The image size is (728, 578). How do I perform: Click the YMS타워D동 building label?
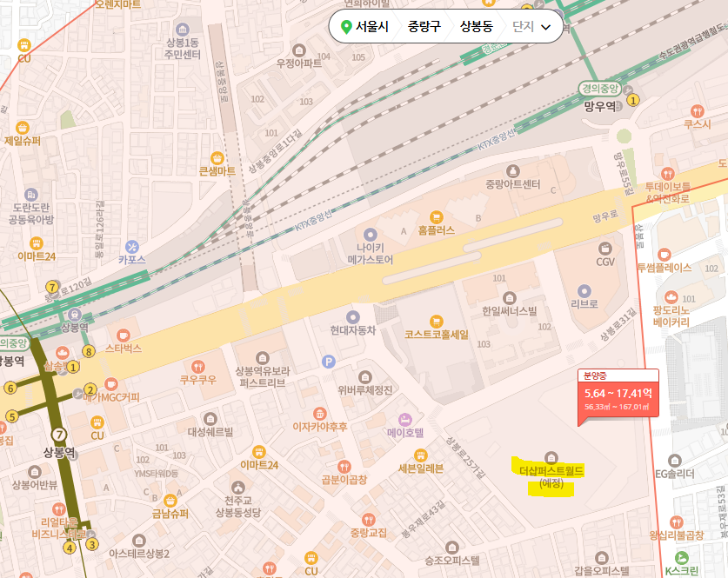156,474
